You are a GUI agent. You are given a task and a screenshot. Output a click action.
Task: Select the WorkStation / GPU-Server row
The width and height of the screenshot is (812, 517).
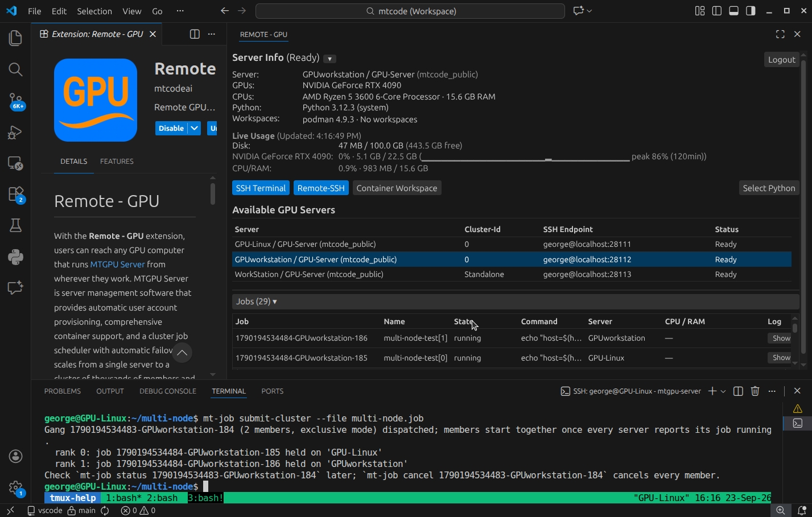coord(512,274)
